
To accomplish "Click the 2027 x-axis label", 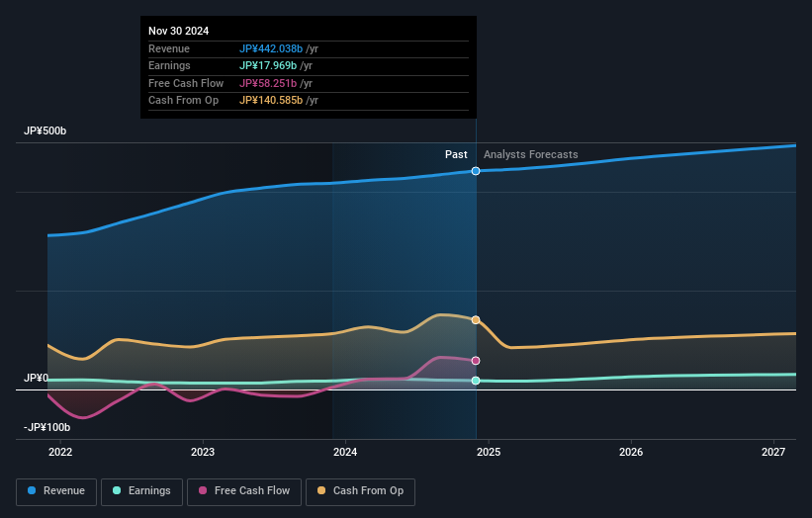I will [773, 452].
